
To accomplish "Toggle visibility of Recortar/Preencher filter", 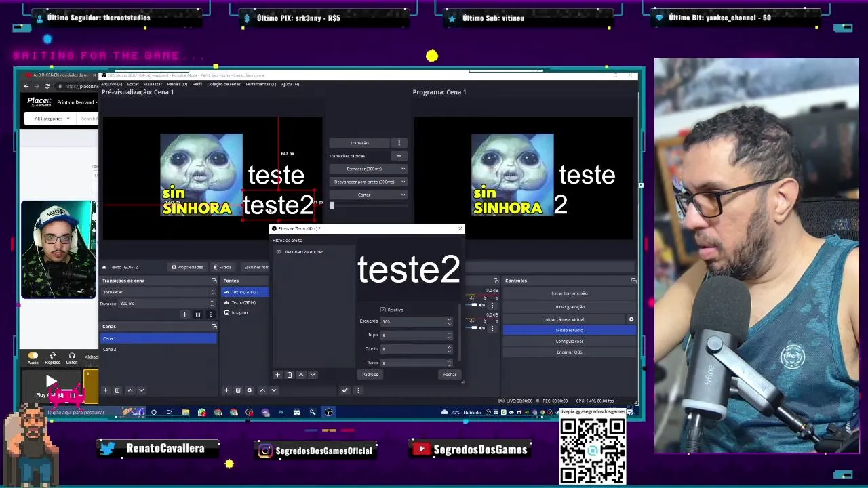I will (x=279, y=252).
